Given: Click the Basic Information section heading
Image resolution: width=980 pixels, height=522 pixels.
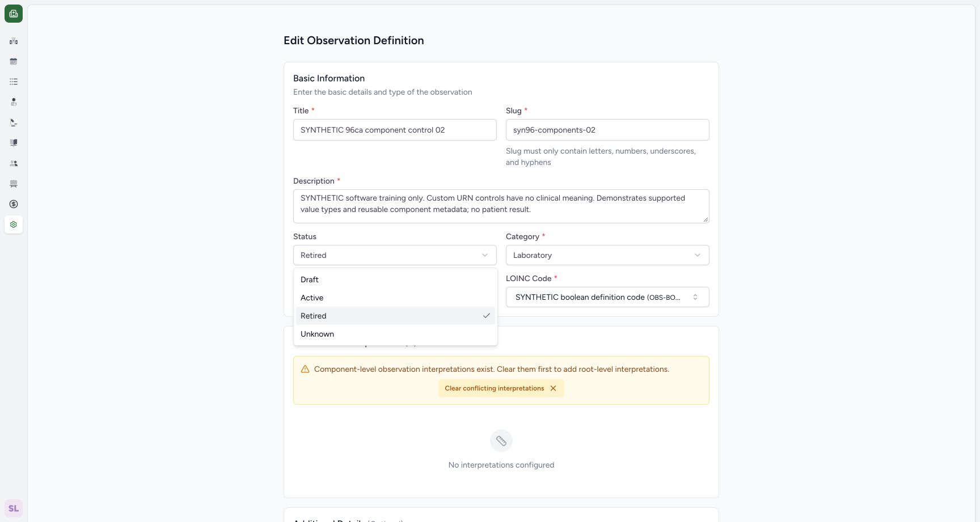Looking at the screenshot, I should 329,78.
